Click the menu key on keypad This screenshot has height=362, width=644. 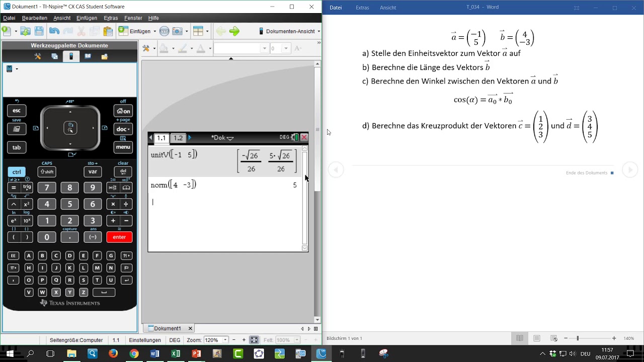pyautogui.click(x=123, y=147)
